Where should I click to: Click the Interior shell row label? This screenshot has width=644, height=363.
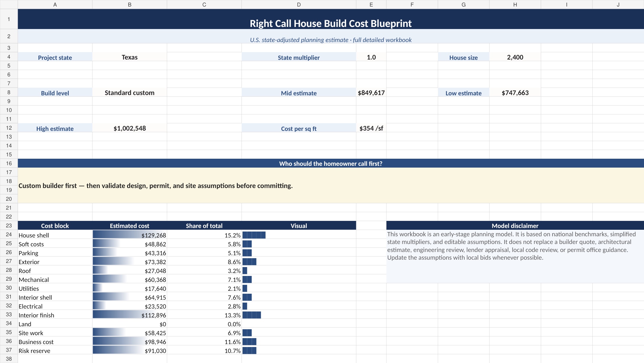tap(55, 297)
